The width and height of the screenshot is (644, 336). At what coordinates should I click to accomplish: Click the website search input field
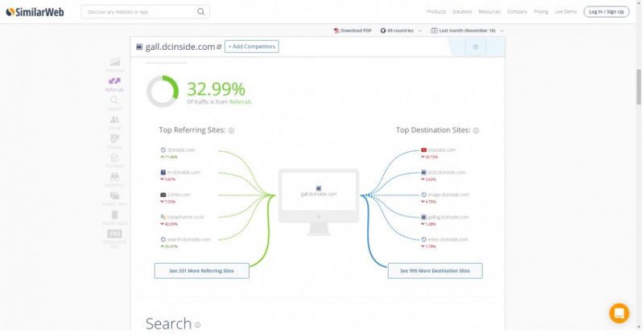pyautogui.click(x=138, y=12)
